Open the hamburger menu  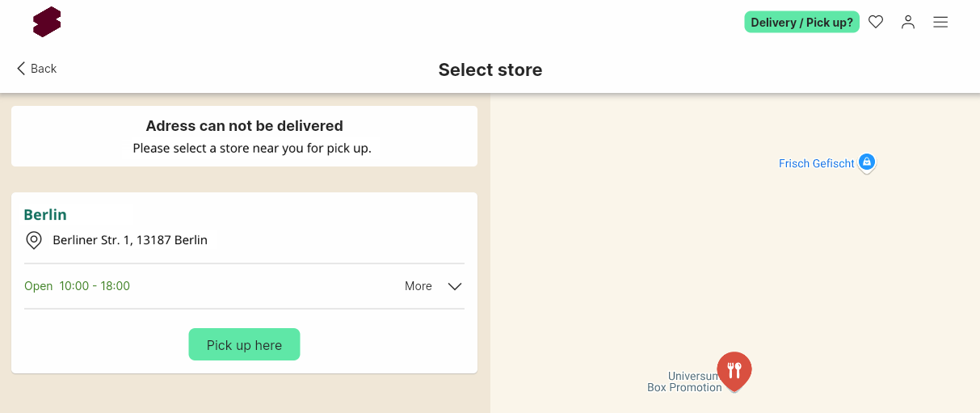(x=940, y=23)
